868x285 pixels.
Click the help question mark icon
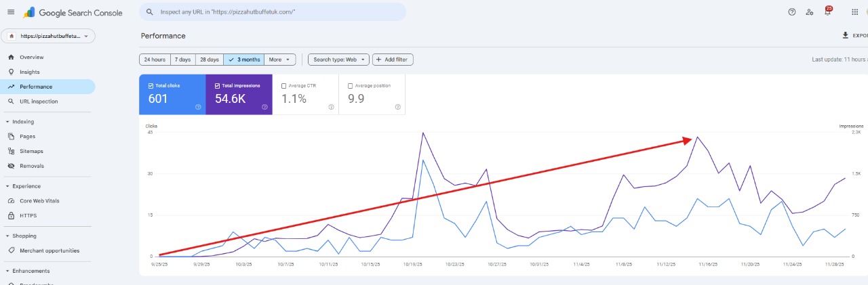(x=792, y=12)
